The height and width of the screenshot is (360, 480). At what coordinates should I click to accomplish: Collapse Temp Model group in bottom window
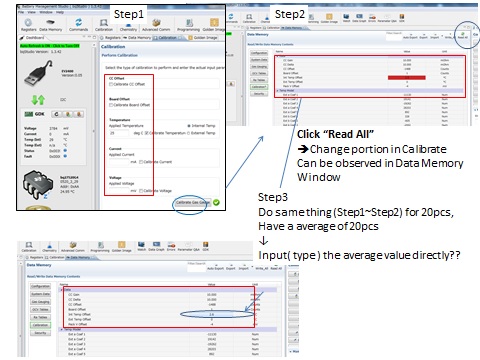[61, 329]
